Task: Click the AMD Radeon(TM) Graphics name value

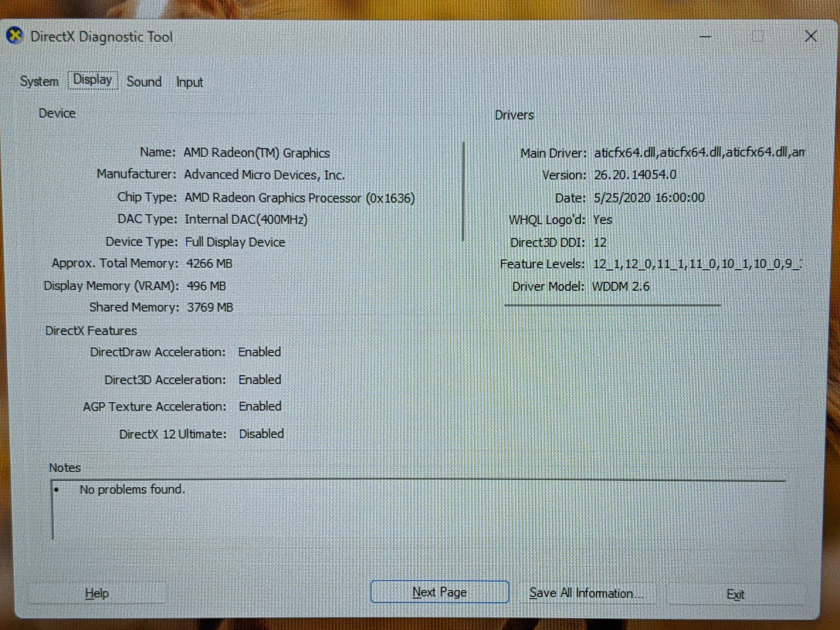Action: (x=256, y=153)
